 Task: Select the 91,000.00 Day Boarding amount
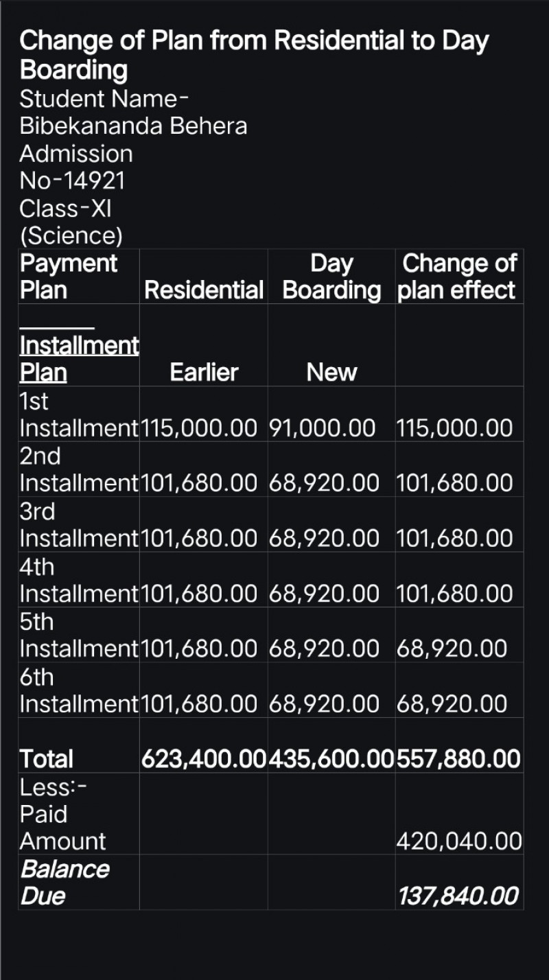[322, 428]
